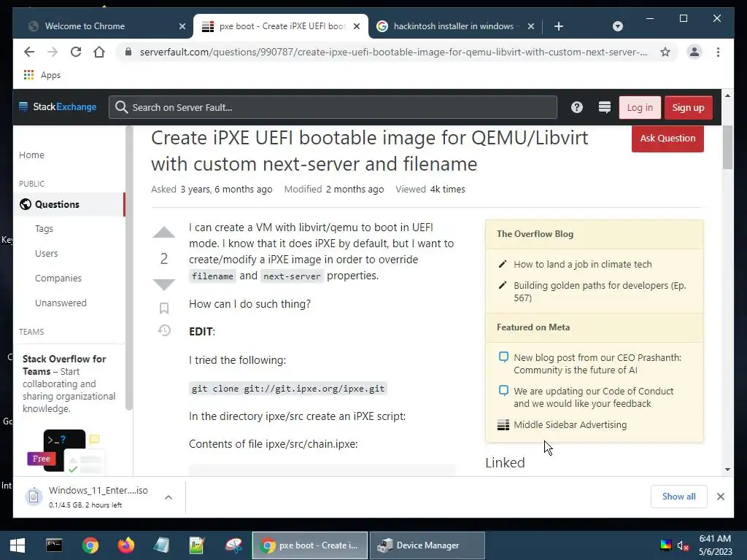Click the Free badge teams illustration
Viewport: 747px width, 560px height.
(42, 459)
